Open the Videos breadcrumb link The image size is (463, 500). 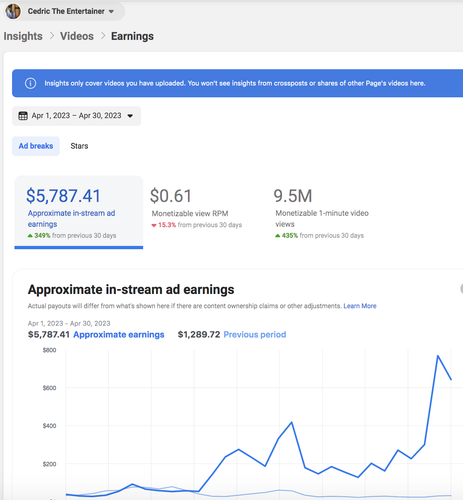click(77, 36)
